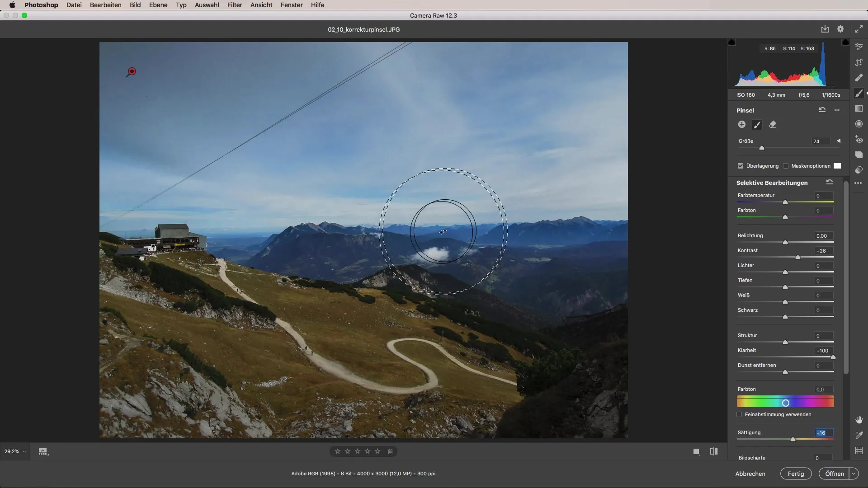
Task: Enable Feinabstimmung verwenden checkbox
Action: [x=740, y=414]
